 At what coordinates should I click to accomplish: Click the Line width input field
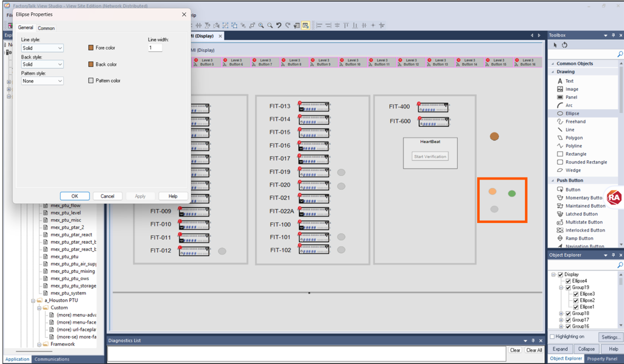pos(155,48)
